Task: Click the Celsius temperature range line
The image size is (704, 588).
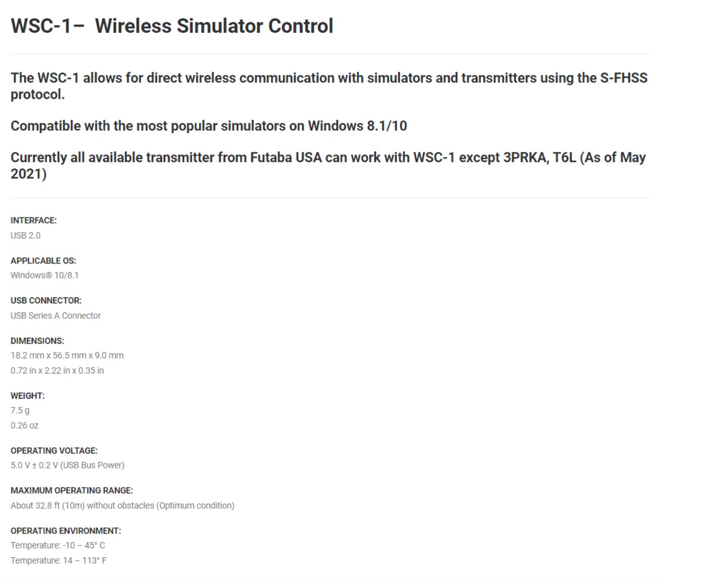Action: 58,545
